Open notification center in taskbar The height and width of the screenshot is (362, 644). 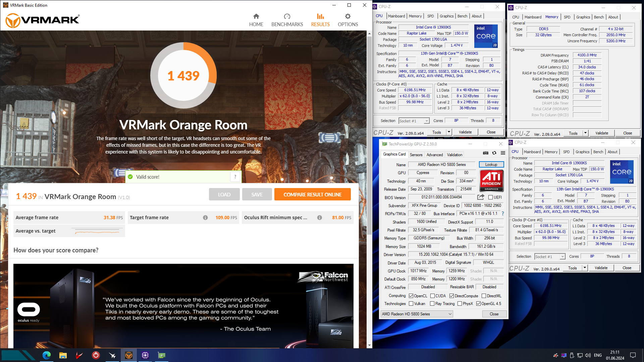point(633,355)
